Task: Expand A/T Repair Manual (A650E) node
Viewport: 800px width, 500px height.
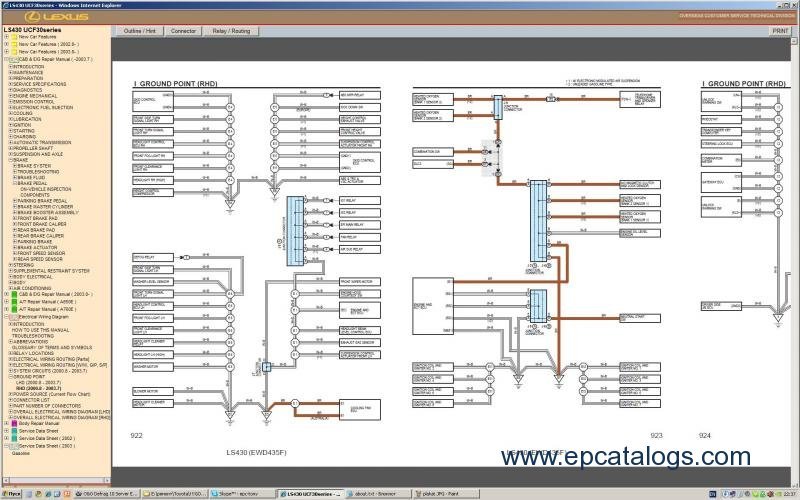Action: (6, 302)
